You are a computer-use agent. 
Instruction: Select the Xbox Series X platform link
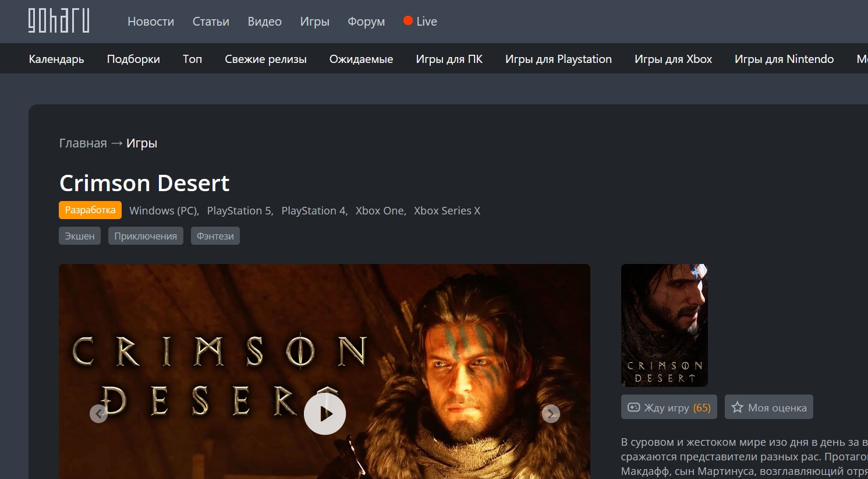point(447,211)
